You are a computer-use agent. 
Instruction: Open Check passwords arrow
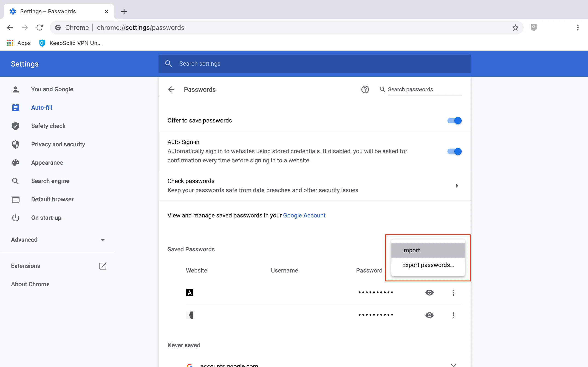click(x=457, y=186)
